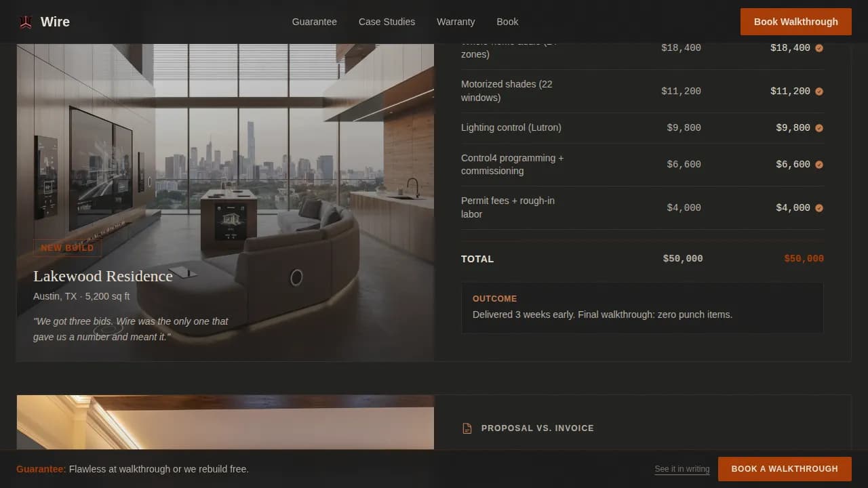
Task: Click Austin, TX · 5,200 sq ft text
Action: coord(81,296)
